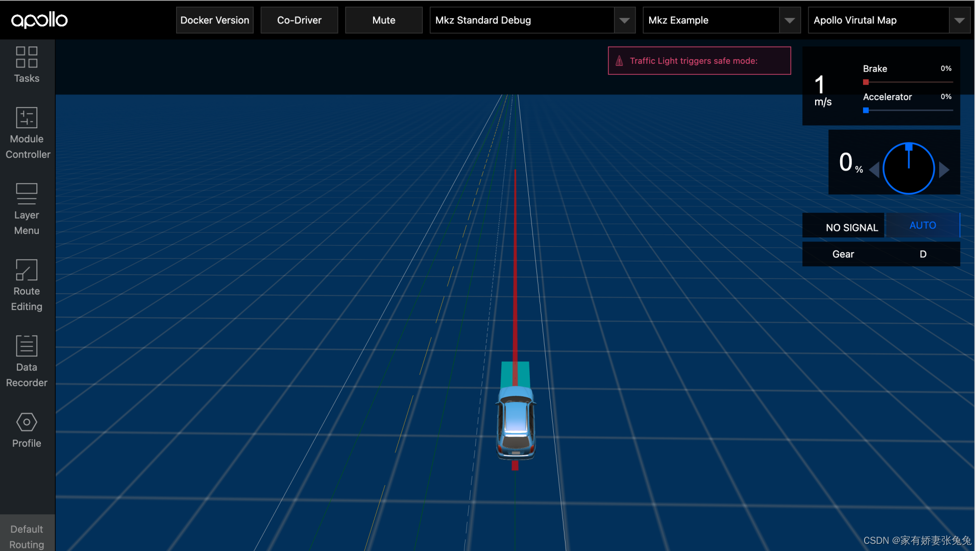Open the Profile panel
The image size is (980, 551).
[27, 430]
